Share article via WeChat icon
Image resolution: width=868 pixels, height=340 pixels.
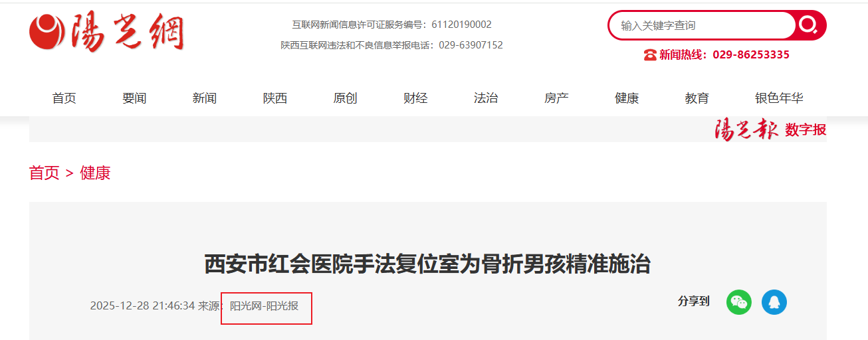[x=739, y=302]
